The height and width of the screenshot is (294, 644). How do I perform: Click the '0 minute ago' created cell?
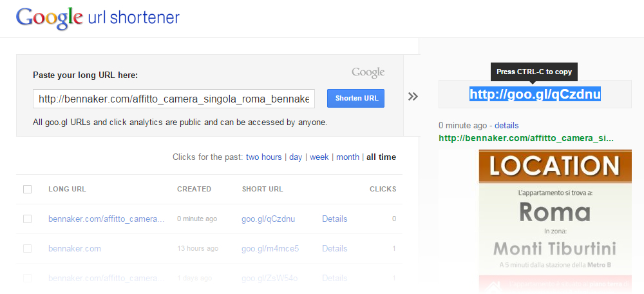point(196,219)
